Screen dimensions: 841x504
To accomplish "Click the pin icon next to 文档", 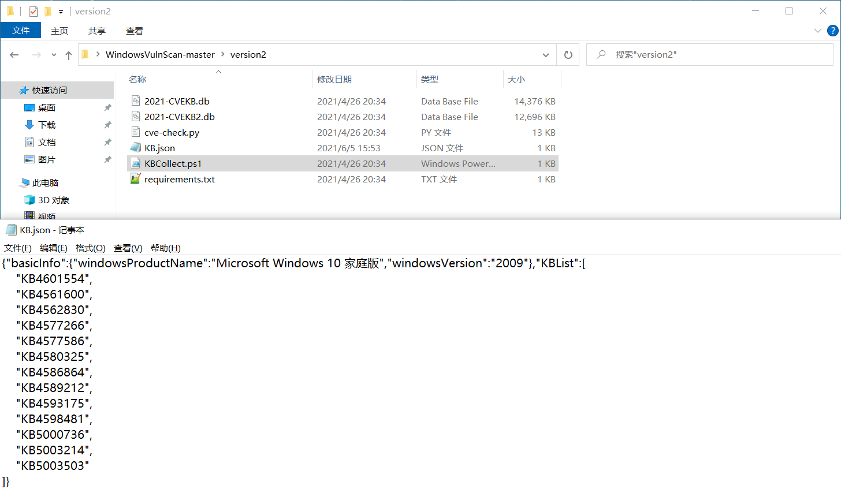I will pos(107,142).
